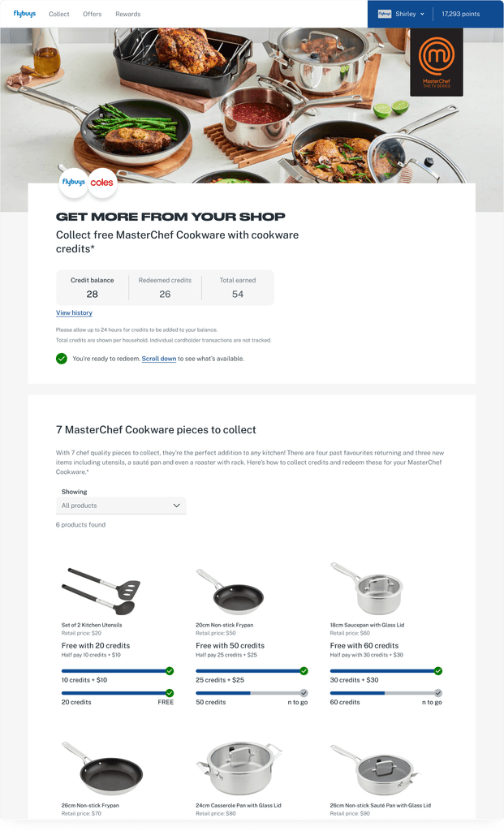Open the Collect menu
Image resolution: width=504 pixels, height=831 pixels.
58,15
